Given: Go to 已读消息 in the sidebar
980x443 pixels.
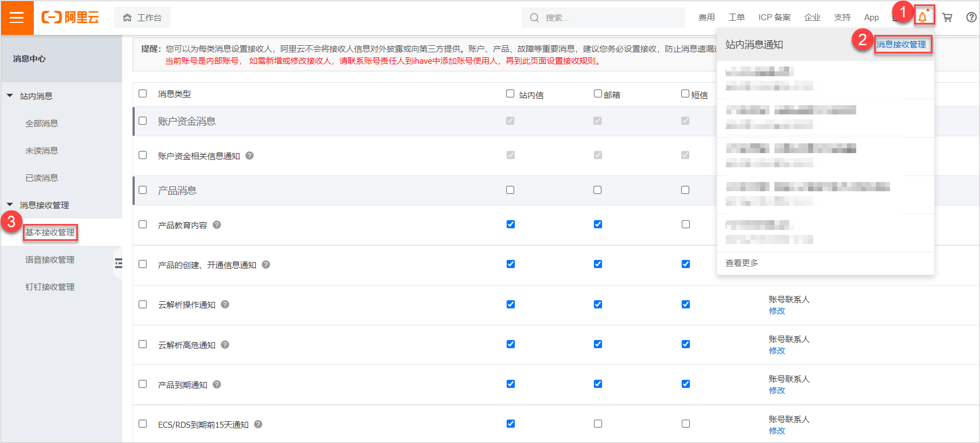Looking at the screenshot, I should tap(41, 178).
